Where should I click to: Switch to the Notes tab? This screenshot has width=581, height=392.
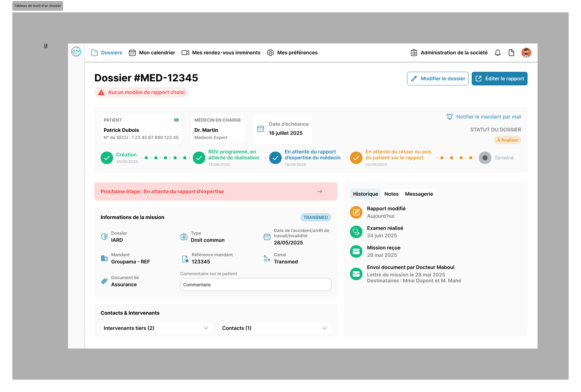(391, 194)
